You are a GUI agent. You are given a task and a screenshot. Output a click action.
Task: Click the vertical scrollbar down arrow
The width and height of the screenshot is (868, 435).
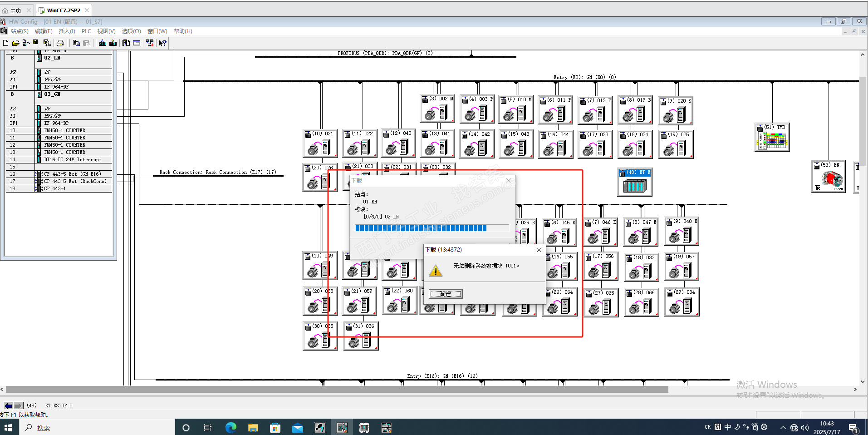coord(863,382)
